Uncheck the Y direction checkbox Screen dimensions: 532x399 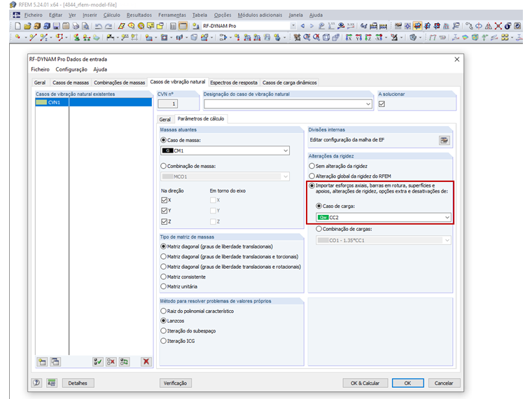164,211
